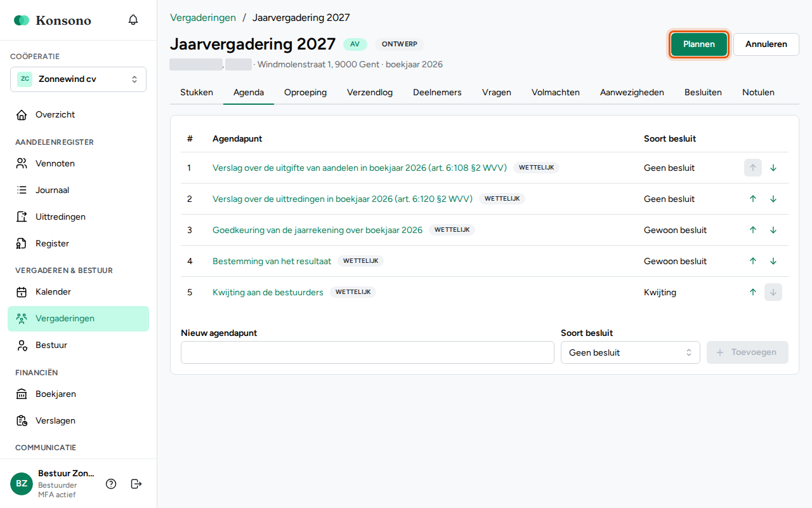The width and height of the screenshot is (812, 508).
Task: Click the Konsono logo
Action: [53, 20]
